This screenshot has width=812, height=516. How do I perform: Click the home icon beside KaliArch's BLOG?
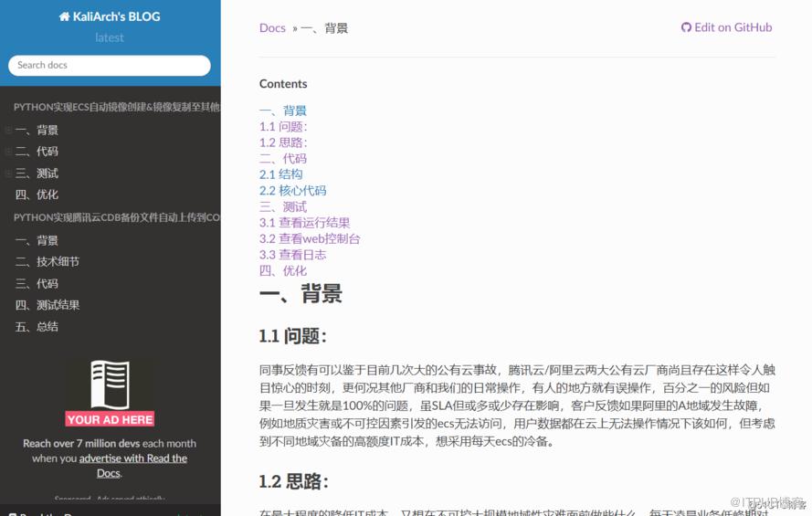click(64, 16)
